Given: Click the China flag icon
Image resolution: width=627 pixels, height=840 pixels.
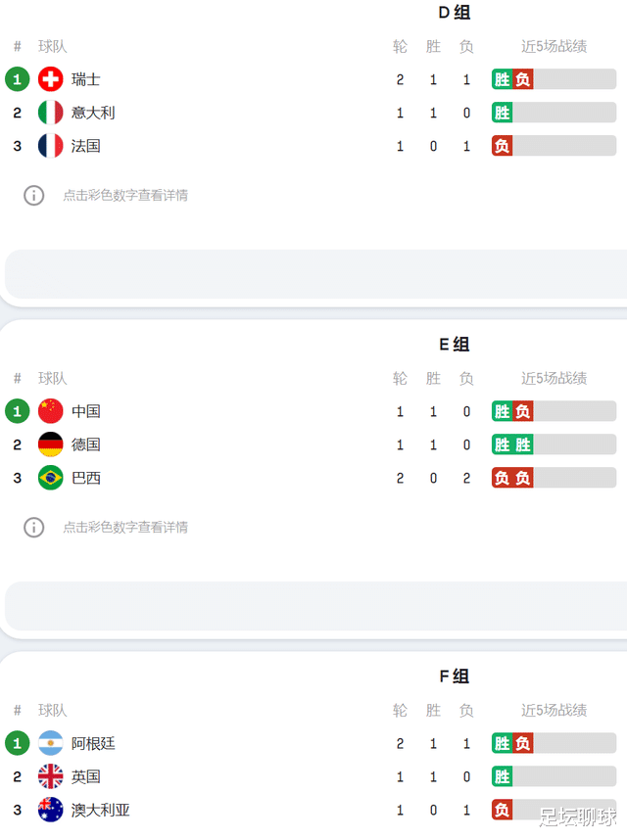Looking at the screenshot, I should 50,411.
